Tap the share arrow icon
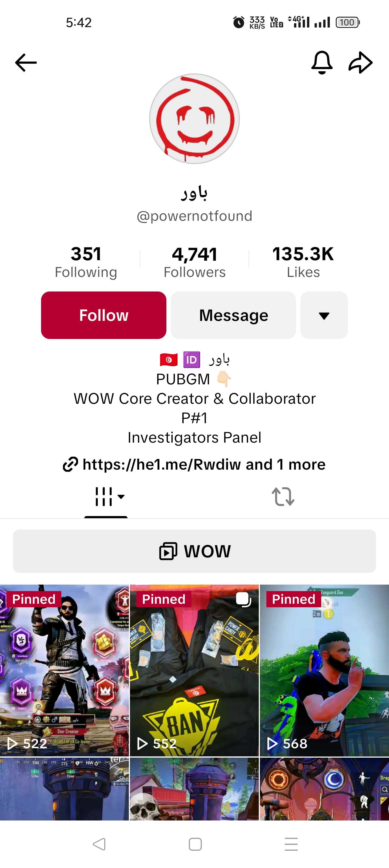Image resolution: width=389 pixels, height=868 pixels. [360, 63]
